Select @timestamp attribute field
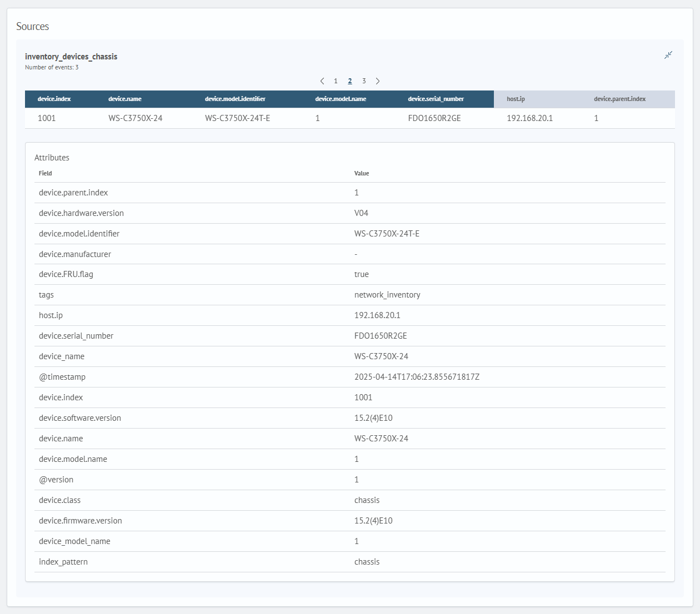The image size is (700, 614). [62, 377]
